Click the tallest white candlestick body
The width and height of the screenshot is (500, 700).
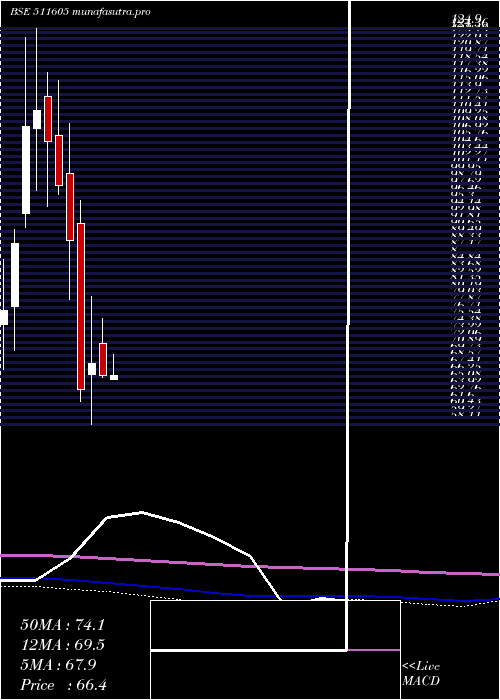[26, 170]
